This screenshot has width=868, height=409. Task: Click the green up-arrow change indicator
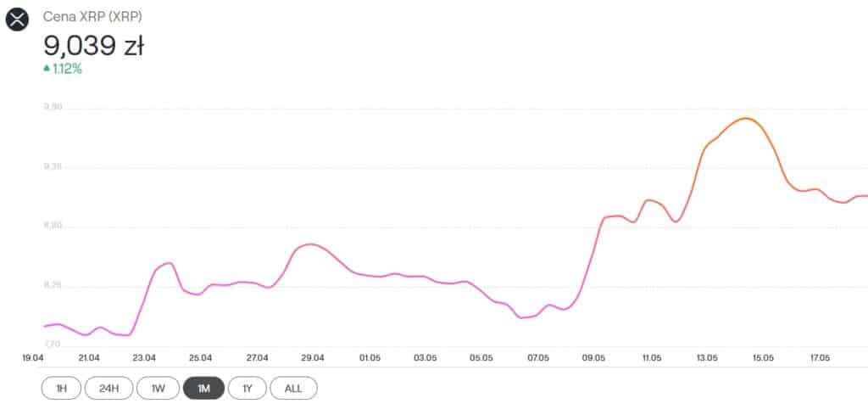tap(47, 69)
